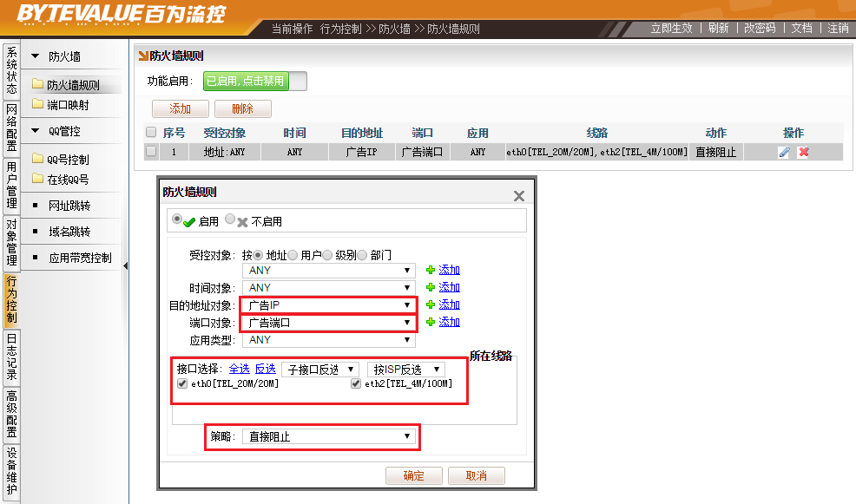The height and width of the screenshot is (504, 856).
Task: Open the 应用类型 dropdown set to ANY
Action: [327, 338]
